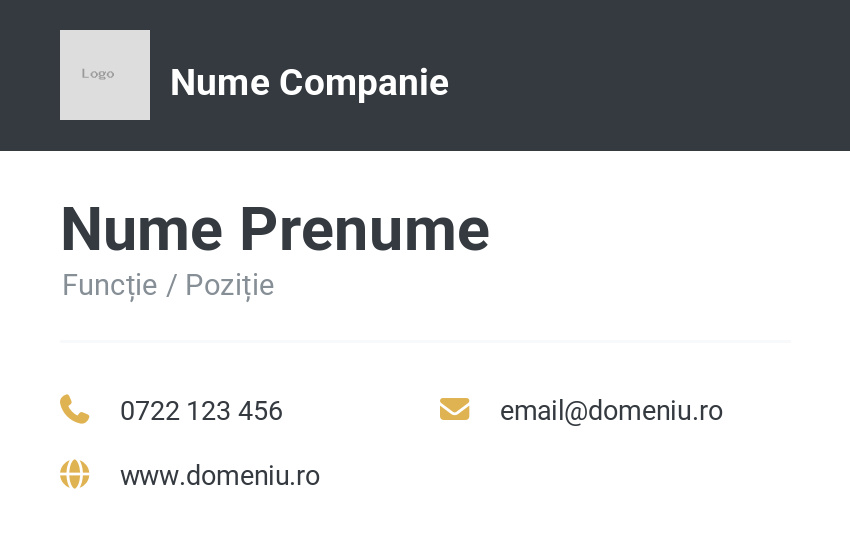Click the word Poziție in subtitle
The height and width of the screenshot is (550, 850).
(229, 285)
